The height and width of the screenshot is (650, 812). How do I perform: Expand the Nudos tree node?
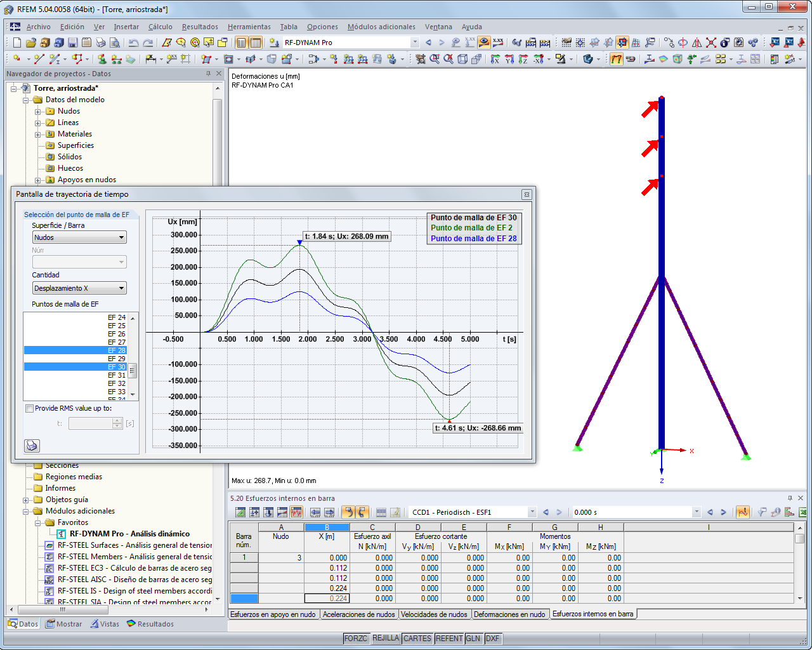click(x=38, y=112)
